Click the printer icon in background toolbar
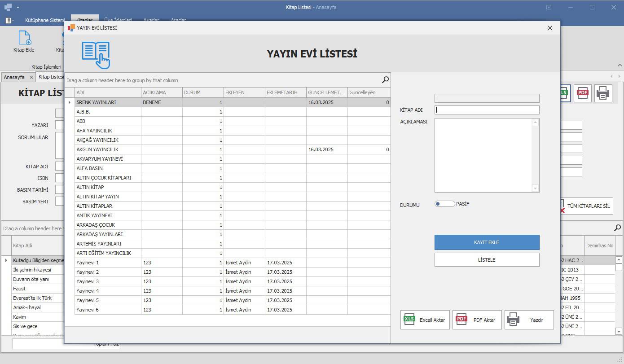Screen dimensions: 624x364 (603, 93)
